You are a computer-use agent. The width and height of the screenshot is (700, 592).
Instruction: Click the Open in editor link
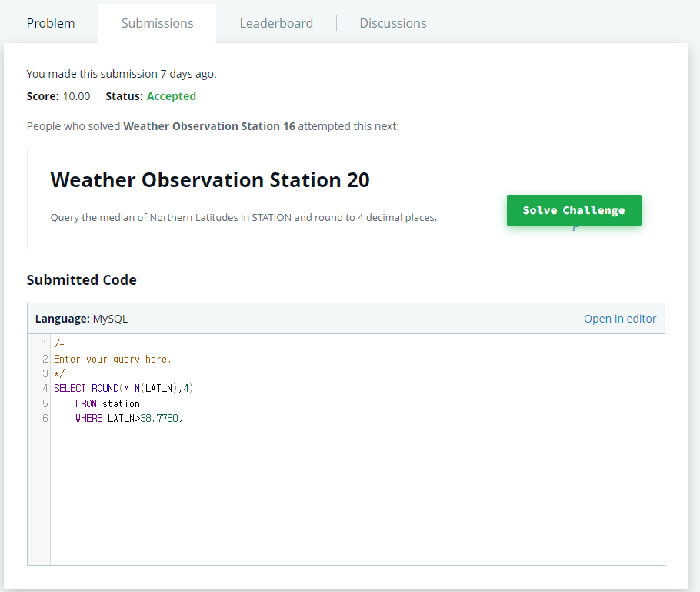pyautogui.click(x=620, y=319)
